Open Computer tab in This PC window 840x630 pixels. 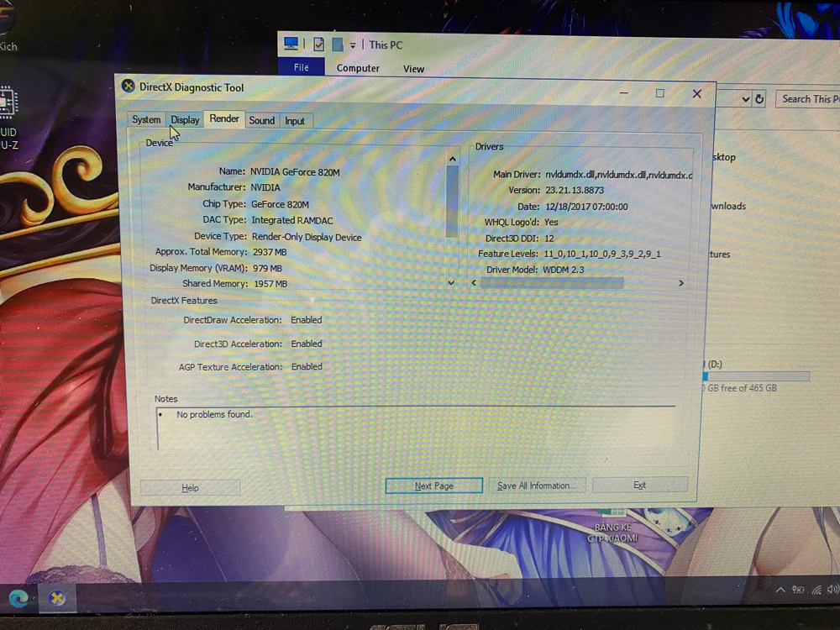(358, 68)
